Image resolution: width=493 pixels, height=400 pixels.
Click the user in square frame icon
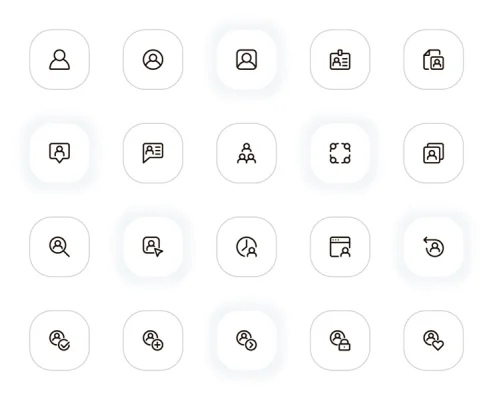click(x=246, y=60)
